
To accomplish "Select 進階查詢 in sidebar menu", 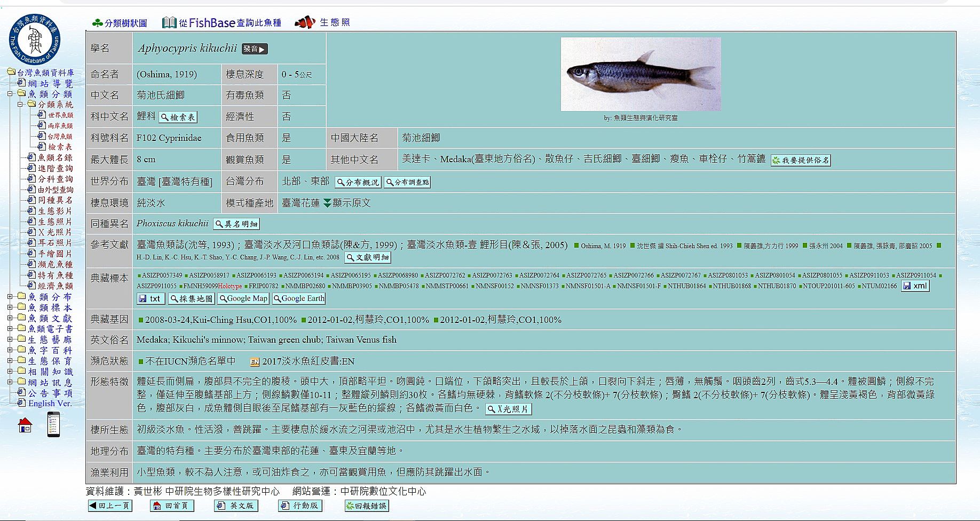I will (x=54, y=168).
